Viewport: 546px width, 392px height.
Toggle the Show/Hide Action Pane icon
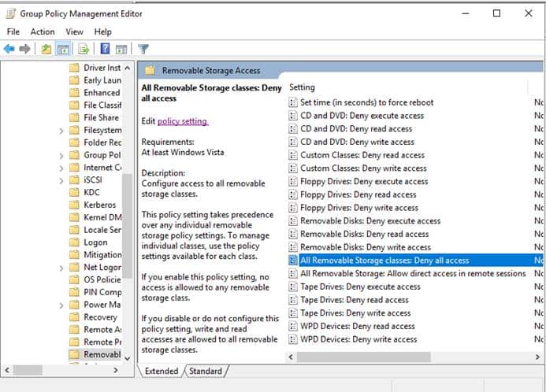click(120, 49)
